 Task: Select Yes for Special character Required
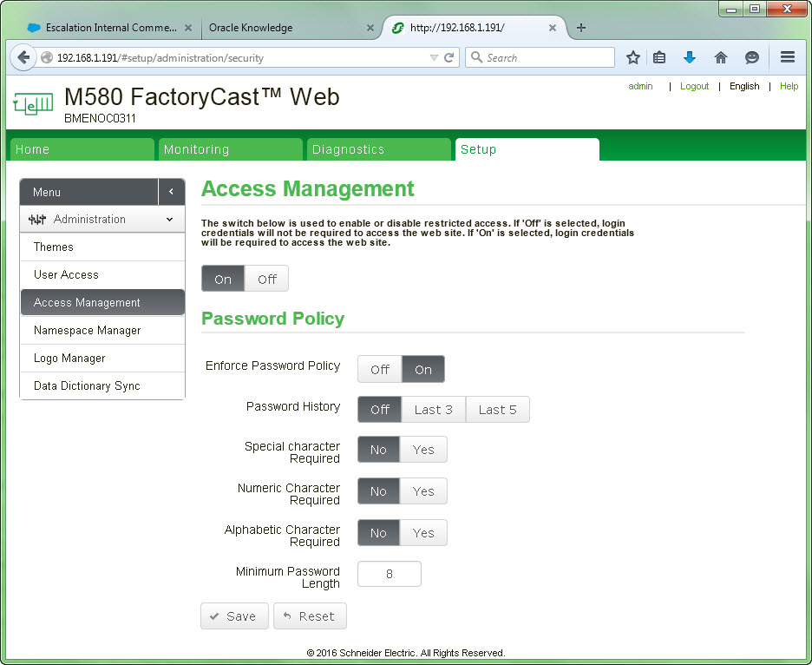pyautogui.click(x=423, y=450)
